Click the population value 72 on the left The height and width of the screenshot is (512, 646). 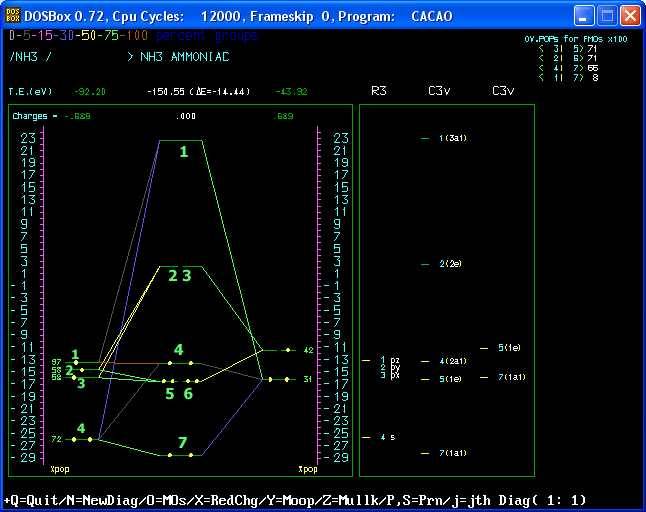(x=56, y=439)
